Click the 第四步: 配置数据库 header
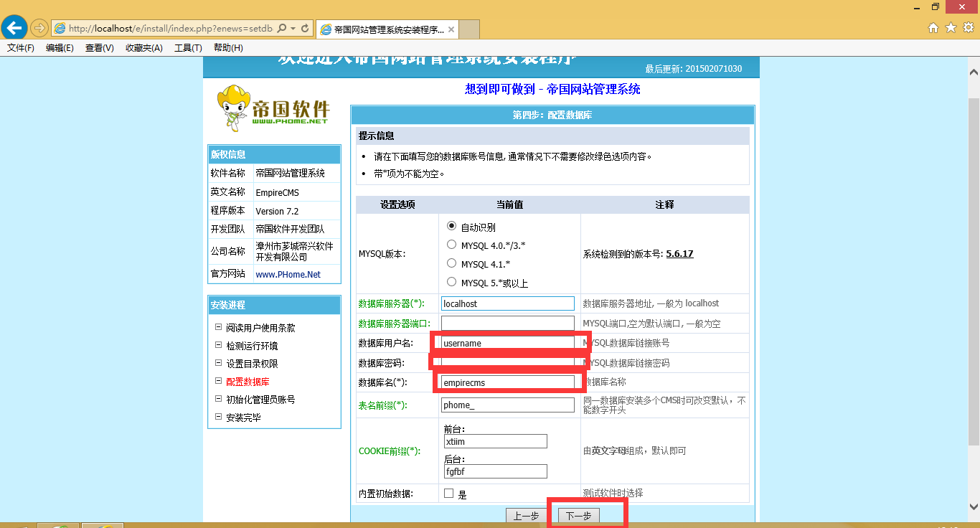The height and width of the screenshot is (528, 980). pyautogui.click(x=552, y=115)
